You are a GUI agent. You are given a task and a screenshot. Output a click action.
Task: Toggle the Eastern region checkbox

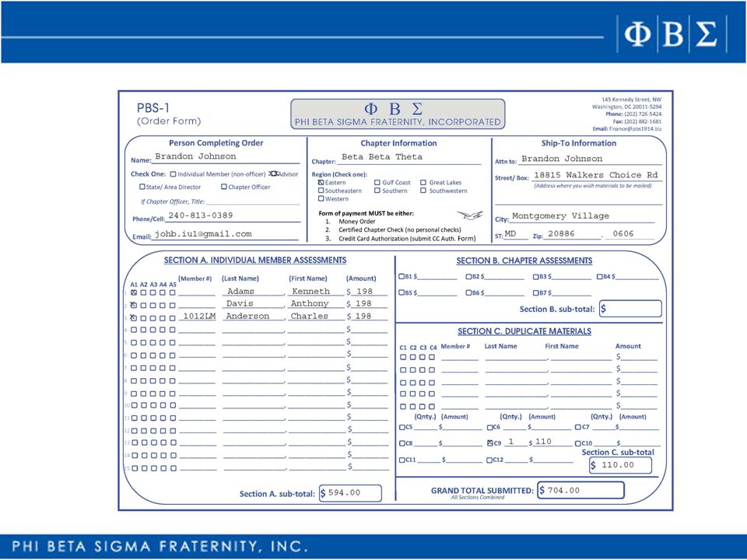[321, 182]
